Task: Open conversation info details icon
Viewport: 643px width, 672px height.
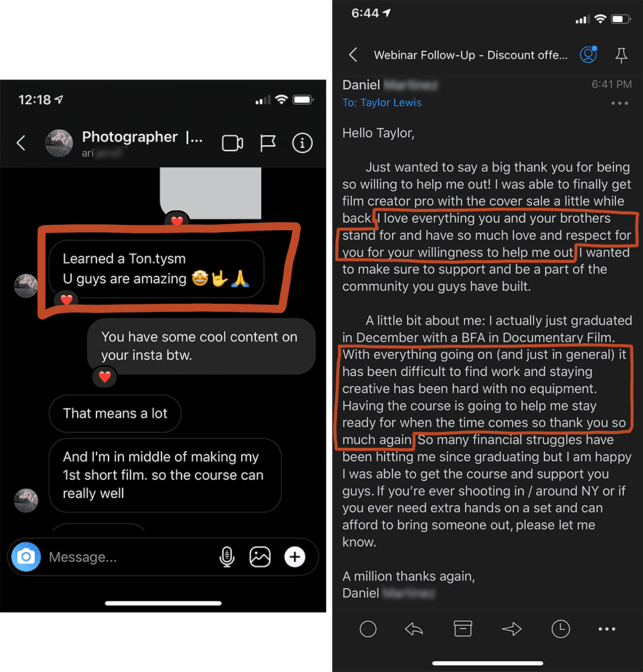Action: tap(303, 143)
